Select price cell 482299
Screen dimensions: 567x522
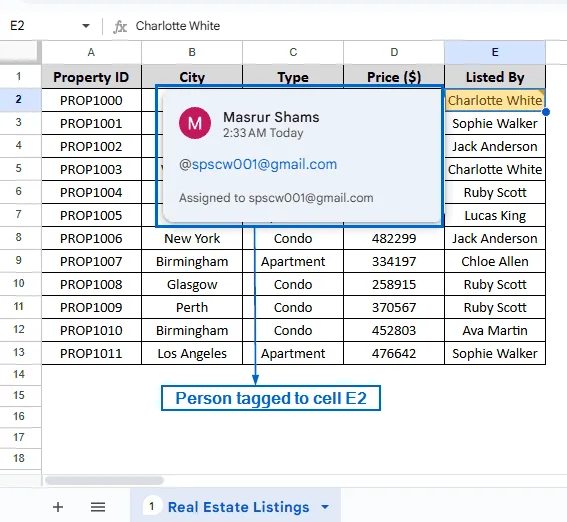point(394,238)
